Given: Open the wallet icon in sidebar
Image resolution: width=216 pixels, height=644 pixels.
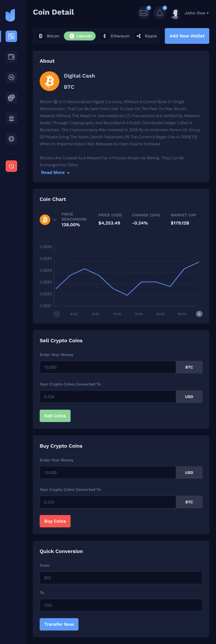Looking at the screenshot, I should tap(11, 57).
